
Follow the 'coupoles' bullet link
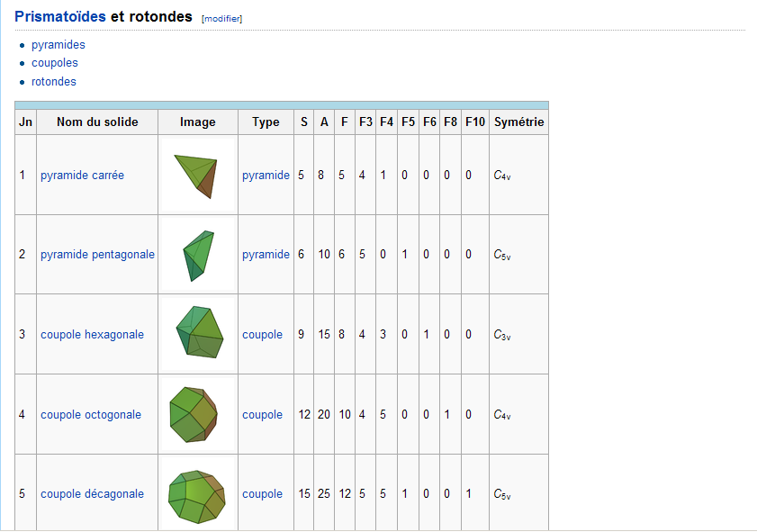(55, 63)
